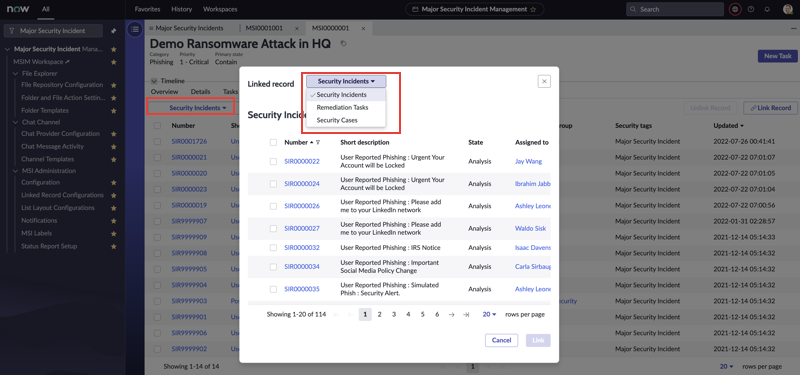This screenshot has width=800, height=375.
Task: Change the dialog's rows per page dropdown
Action: point(489,315)
